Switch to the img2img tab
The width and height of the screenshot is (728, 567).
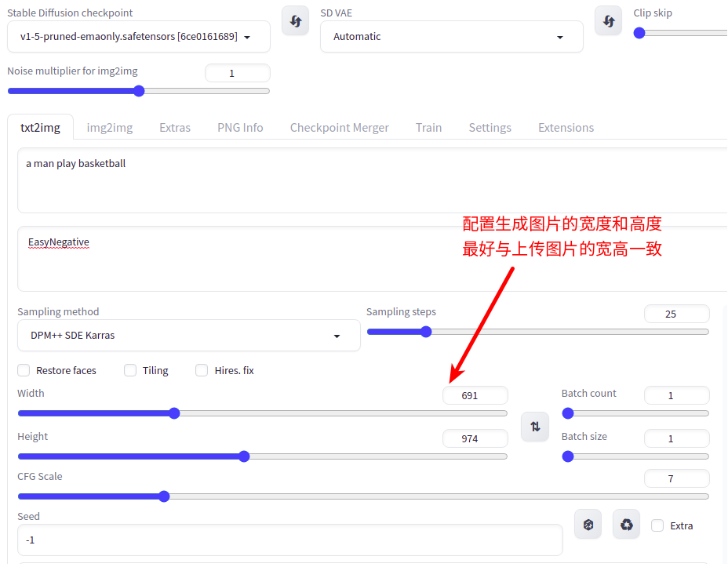[x=109, y=127]
